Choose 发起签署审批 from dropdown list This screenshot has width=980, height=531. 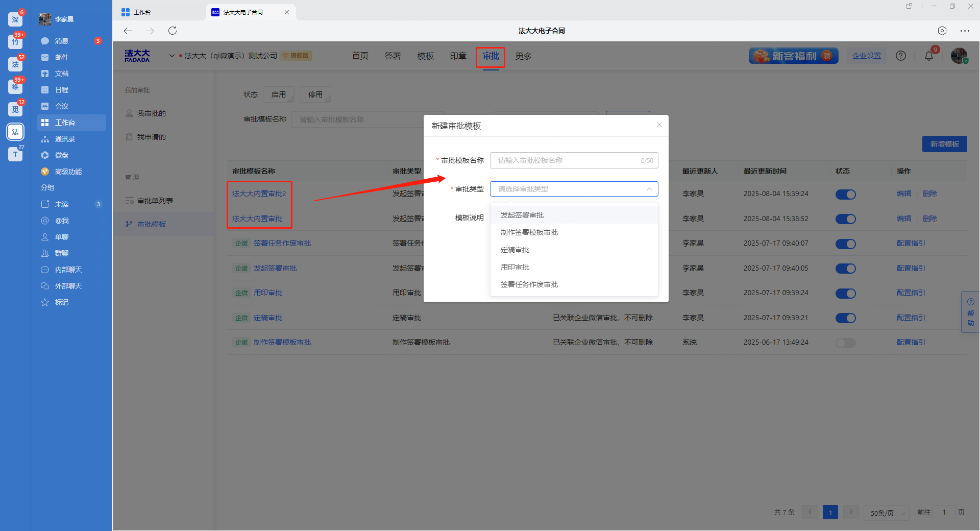(574, 215)
